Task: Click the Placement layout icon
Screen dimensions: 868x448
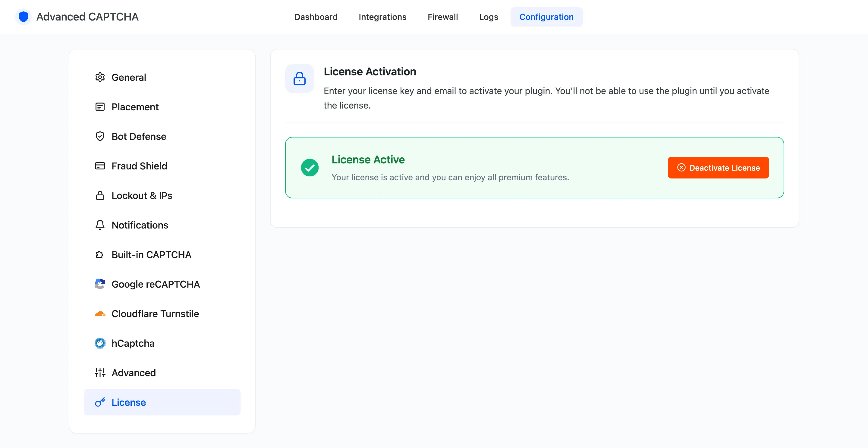Action: 100,107
